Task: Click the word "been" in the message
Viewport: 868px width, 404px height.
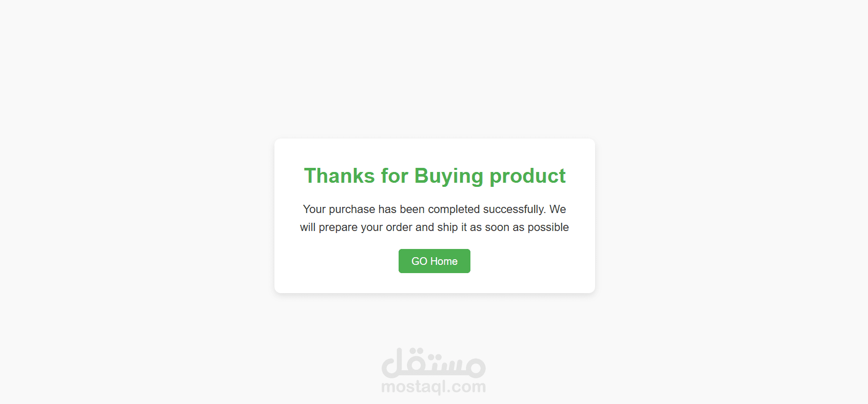Action: (412, 209)
